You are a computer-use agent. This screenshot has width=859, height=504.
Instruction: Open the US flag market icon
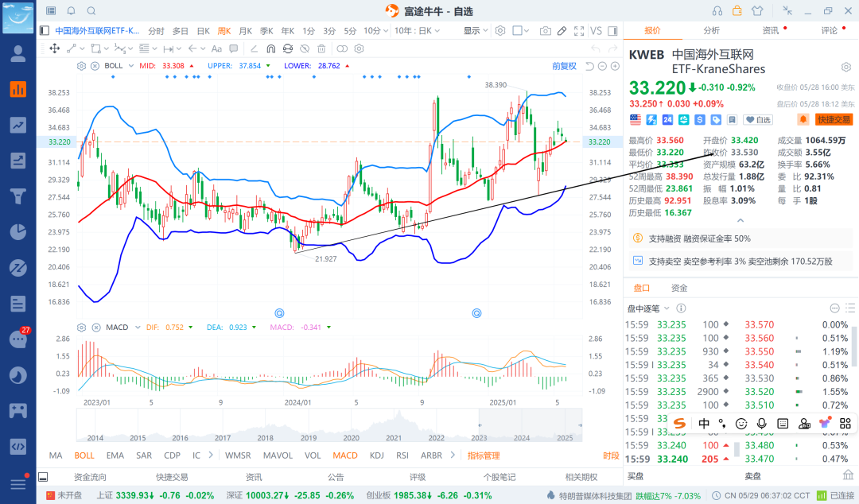coord(636,119)
